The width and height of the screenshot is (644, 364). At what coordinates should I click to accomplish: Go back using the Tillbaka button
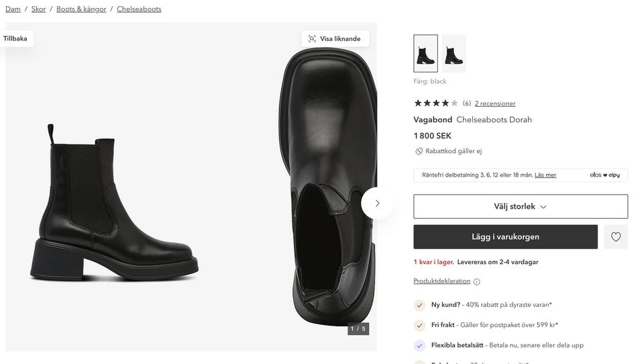click(x=15, y=39)
